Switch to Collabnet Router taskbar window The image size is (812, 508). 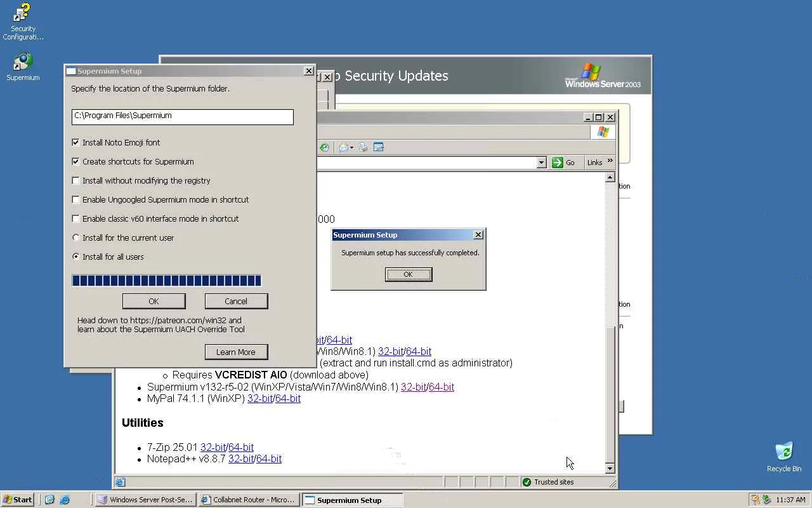(248, 500)
